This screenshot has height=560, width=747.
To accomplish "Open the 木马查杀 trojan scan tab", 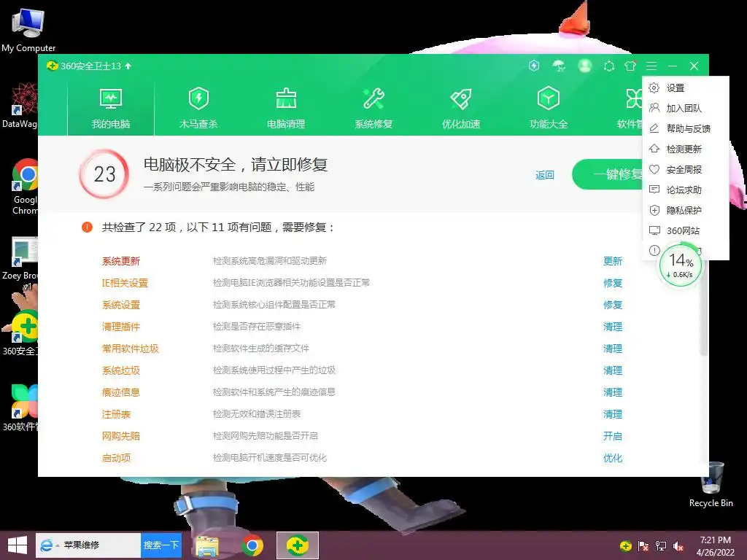I will point(198,109).
